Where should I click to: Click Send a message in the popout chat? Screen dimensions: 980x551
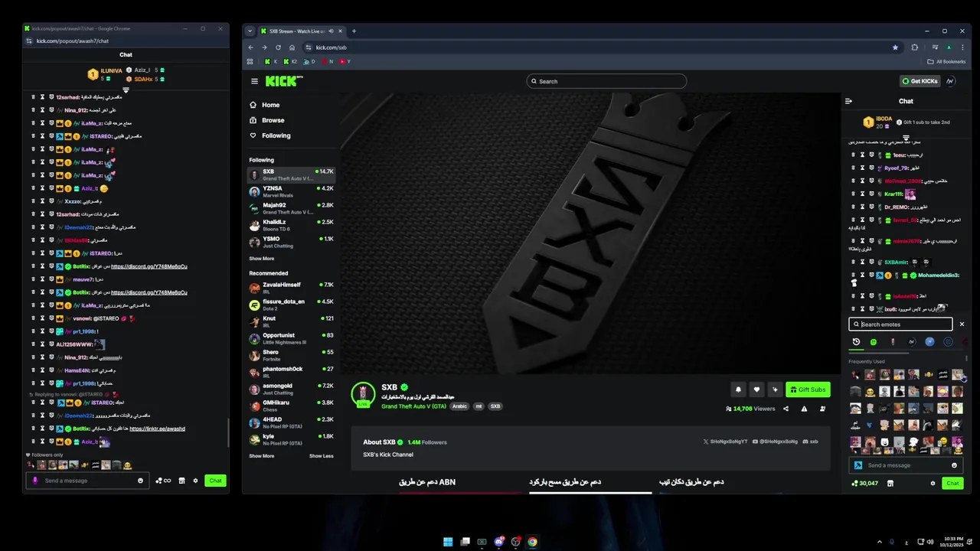point(88,481)
